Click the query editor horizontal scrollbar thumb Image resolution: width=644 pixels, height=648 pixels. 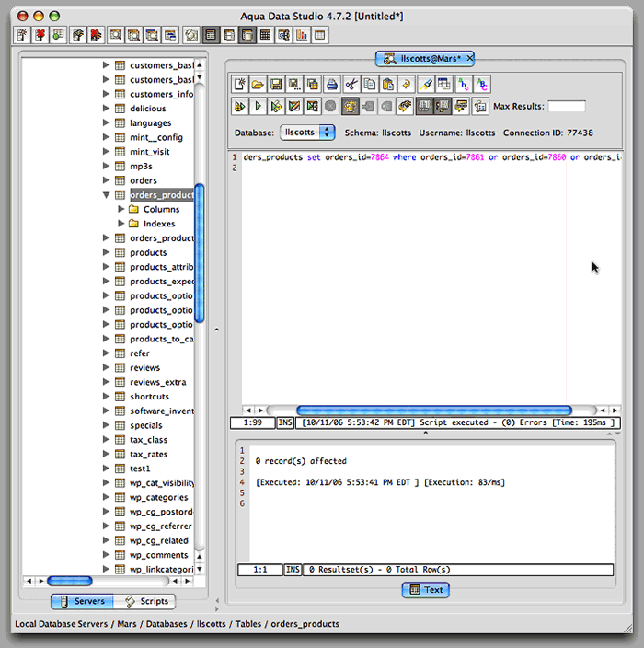[434, 411]
